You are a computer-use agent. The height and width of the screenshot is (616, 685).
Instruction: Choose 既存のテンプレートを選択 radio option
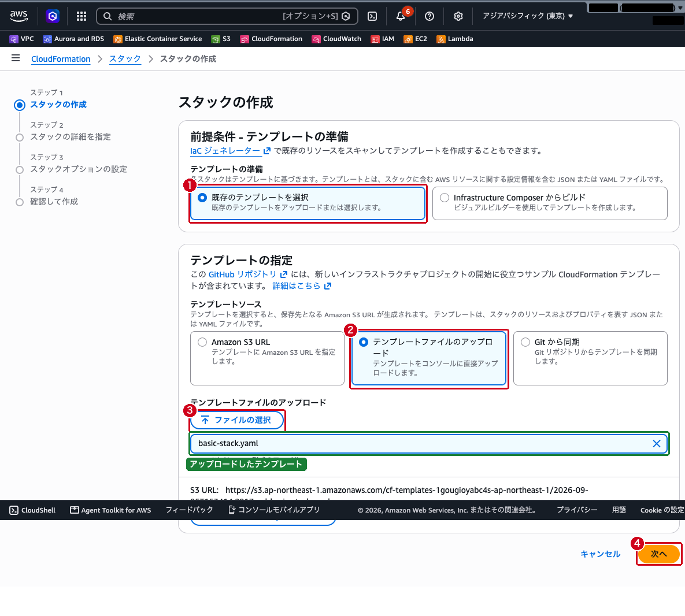[x=308, y=203]
